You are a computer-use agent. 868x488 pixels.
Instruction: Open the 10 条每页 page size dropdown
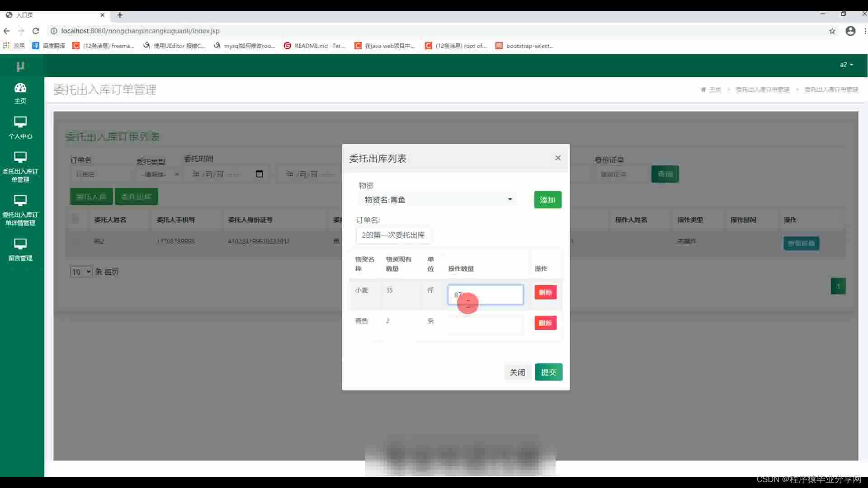[81, 272]
